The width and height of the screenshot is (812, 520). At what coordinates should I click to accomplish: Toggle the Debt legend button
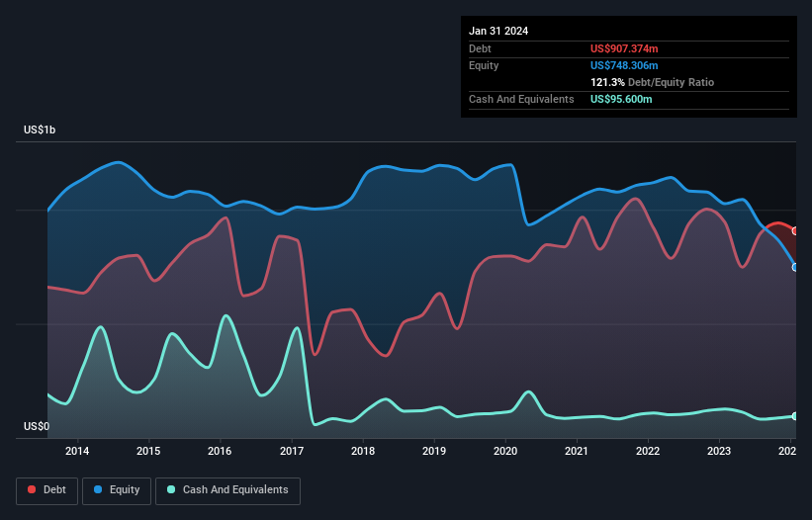(46, 490)
